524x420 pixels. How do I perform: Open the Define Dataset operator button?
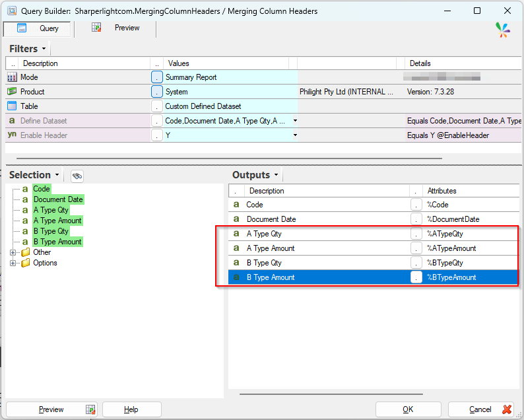pos(156,121)
